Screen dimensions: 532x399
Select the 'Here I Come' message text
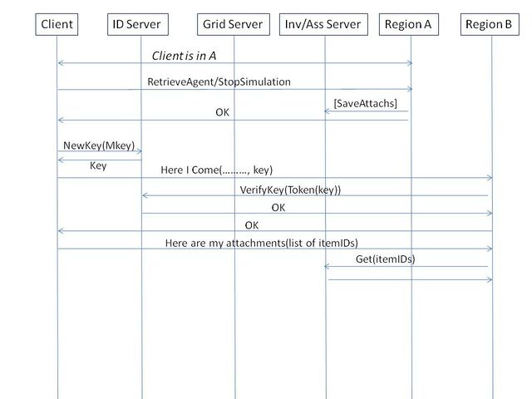[216, 170]
